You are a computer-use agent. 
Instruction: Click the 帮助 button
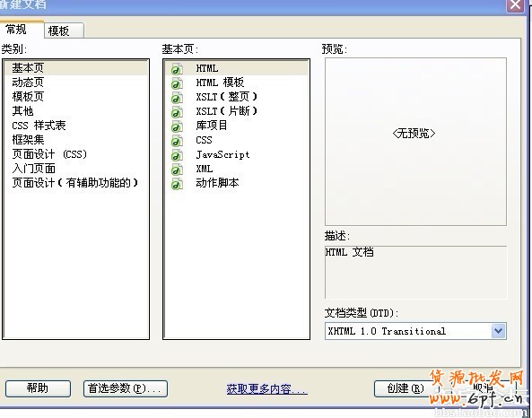coord(38,388)
